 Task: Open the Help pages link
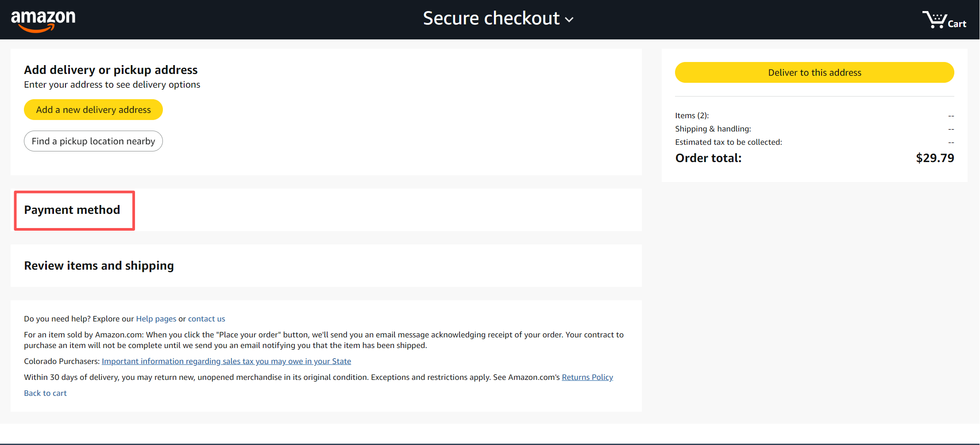(156, 319)
